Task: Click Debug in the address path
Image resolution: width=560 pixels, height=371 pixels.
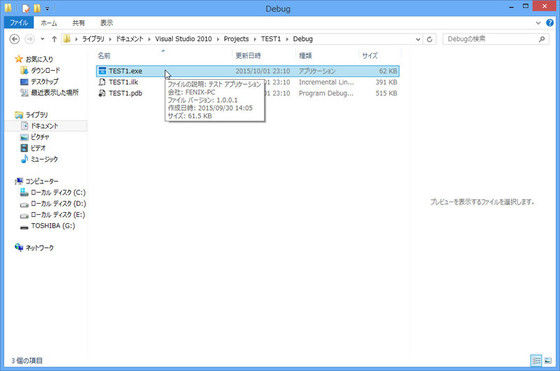Action: [x=303, y=39]
